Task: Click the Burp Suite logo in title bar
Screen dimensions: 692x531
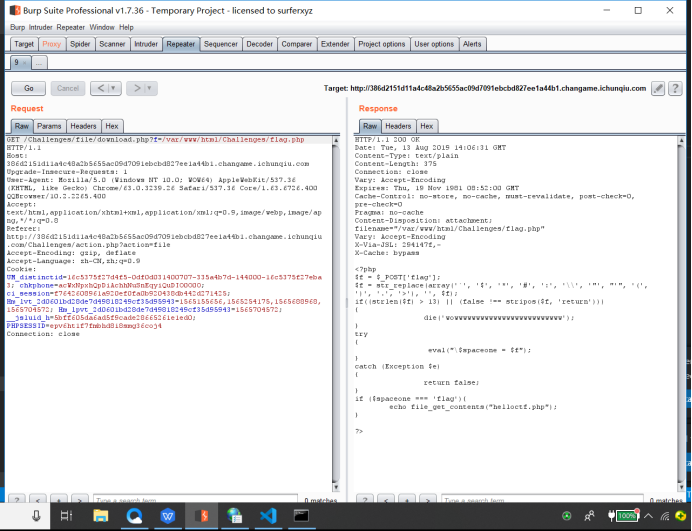Action: tap(15, 10)
